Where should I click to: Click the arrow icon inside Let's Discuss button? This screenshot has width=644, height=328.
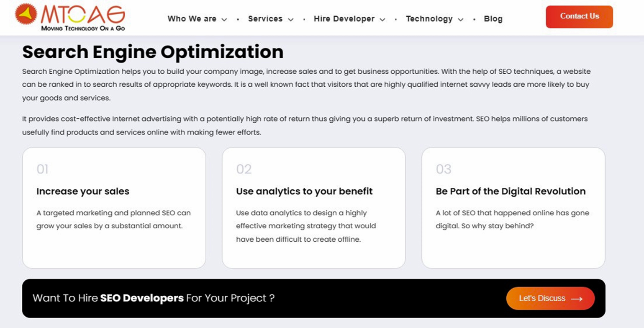[577, 299]
